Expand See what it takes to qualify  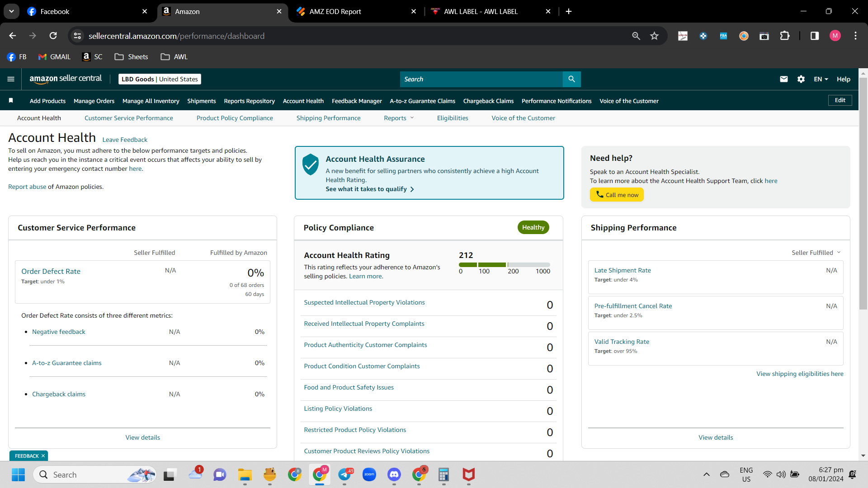370,189
